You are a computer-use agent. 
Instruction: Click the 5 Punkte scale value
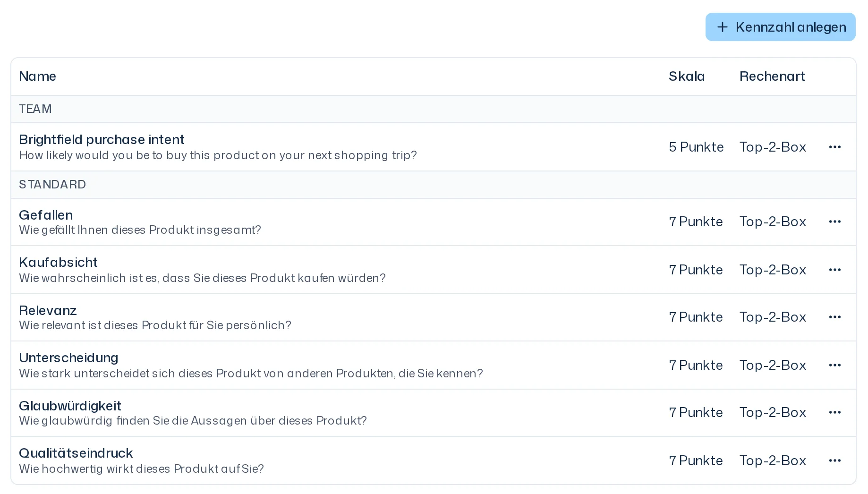point(696,147)
